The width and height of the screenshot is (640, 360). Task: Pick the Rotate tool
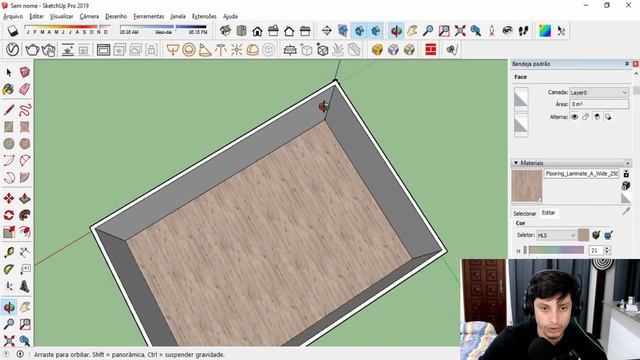point(9,215)
